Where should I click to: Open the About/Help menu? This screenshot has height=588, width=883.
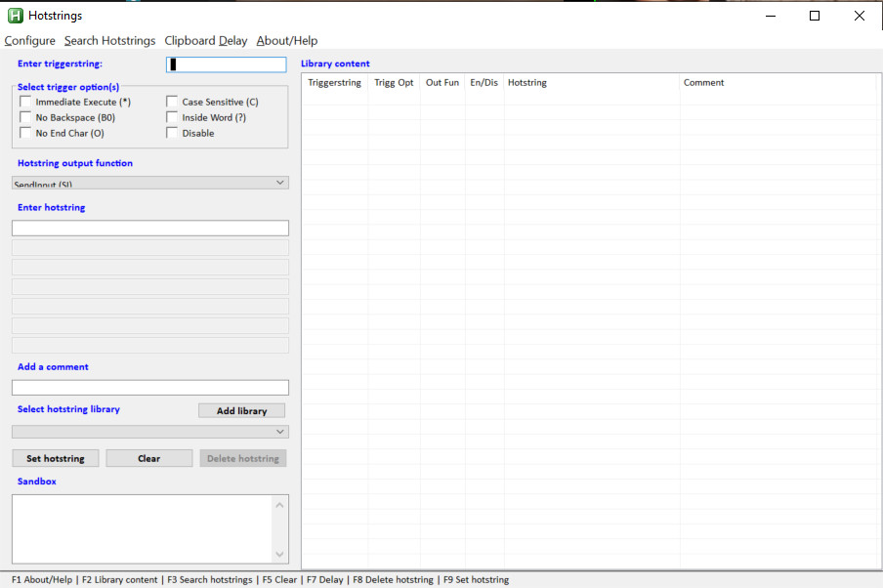(287, 41)
